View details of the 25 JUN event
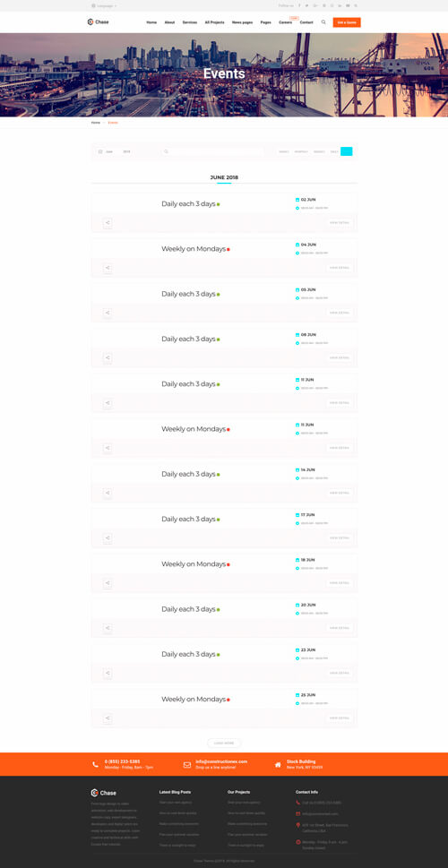Viewport: 448px width, 868px height. [x=340, y=718]
